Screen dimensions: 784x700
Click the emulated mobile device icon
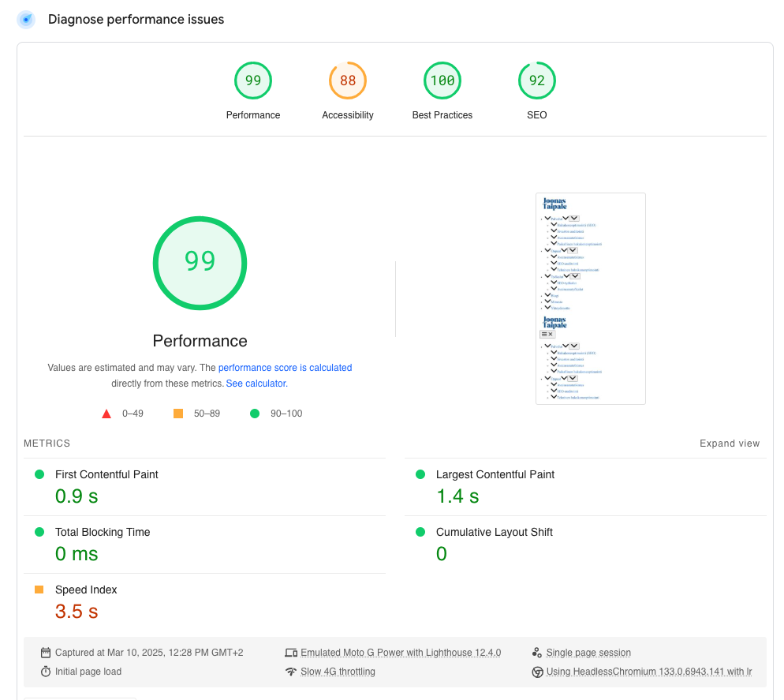pyautogui.click(x=291, y=653)
